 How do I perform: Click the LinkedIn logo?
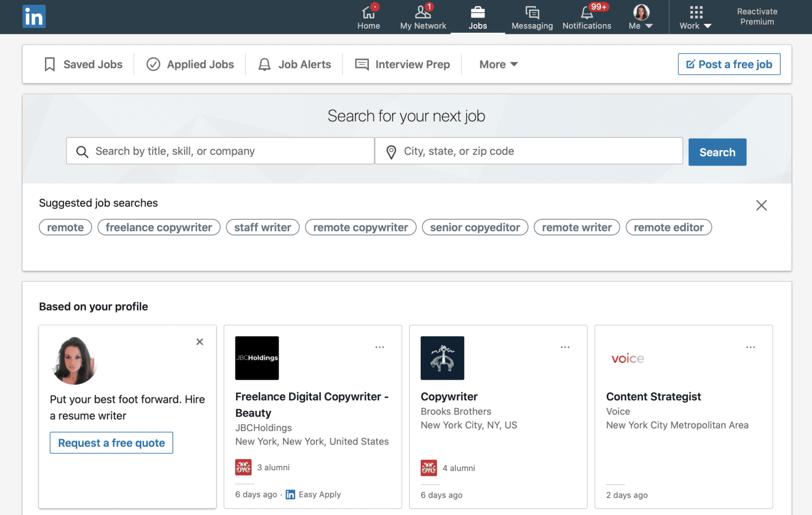(x=34, y=16)
